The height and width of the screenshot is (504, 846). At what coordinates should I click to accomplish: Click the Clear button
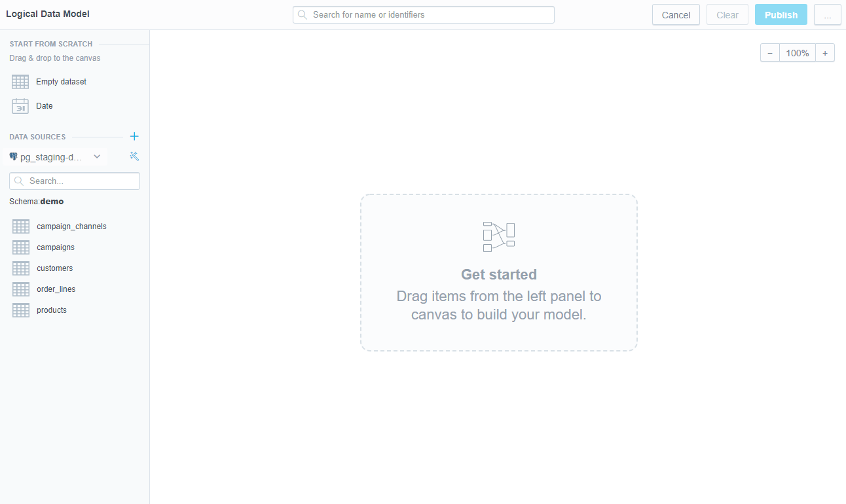pos(727,15)
